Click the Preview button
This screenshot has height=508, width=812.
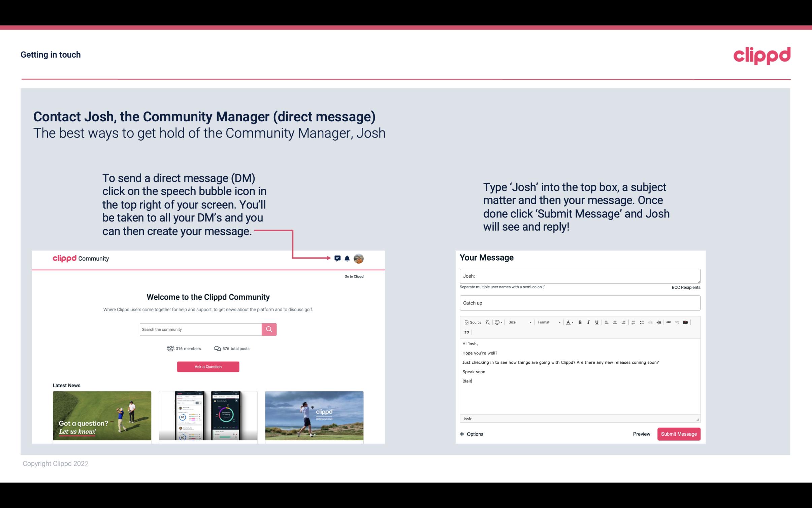tap(641, 434)
